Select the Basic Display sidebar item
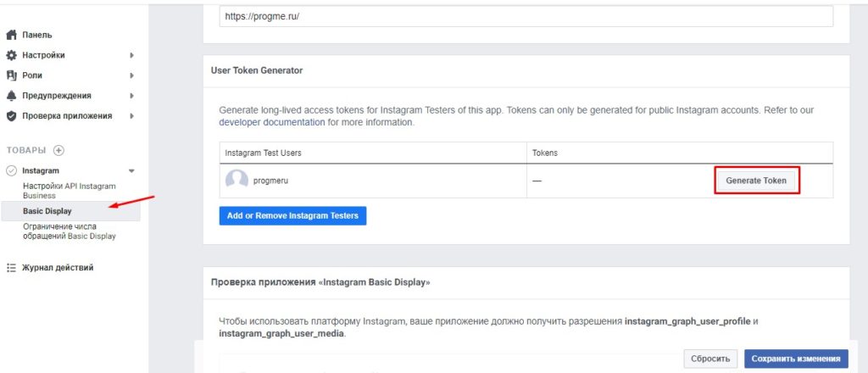The height and width of the screenshot is (373, 868). point(70,211)
